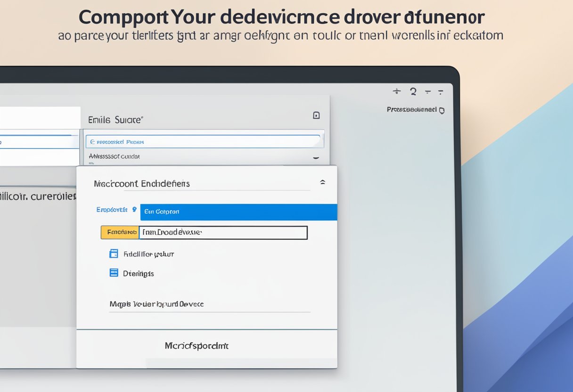
Task: Select the blue highlighted Een Cotporon row
Action: pyautogui.click(x=238, y=212)
